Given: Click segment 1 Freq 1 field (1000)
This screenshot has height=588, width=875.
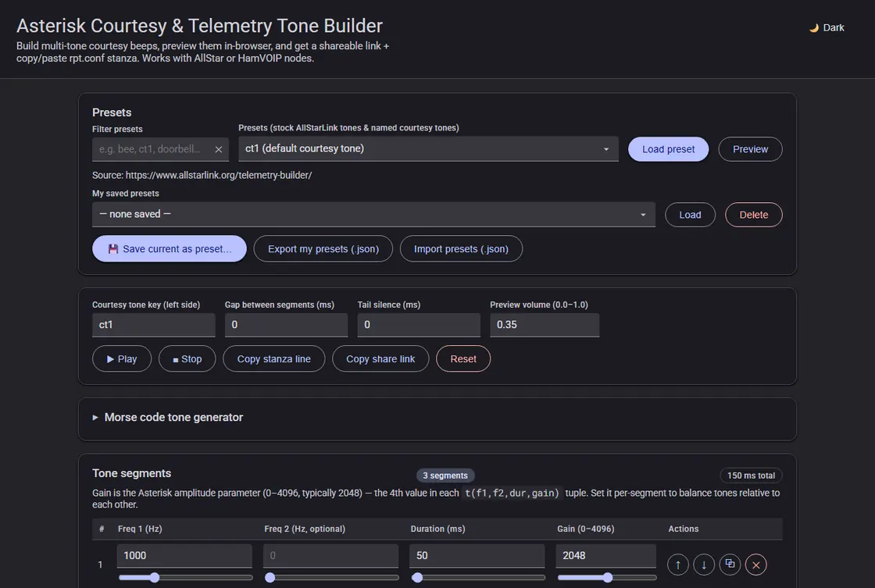Looking at the screenshot, I should coord(184,556).
